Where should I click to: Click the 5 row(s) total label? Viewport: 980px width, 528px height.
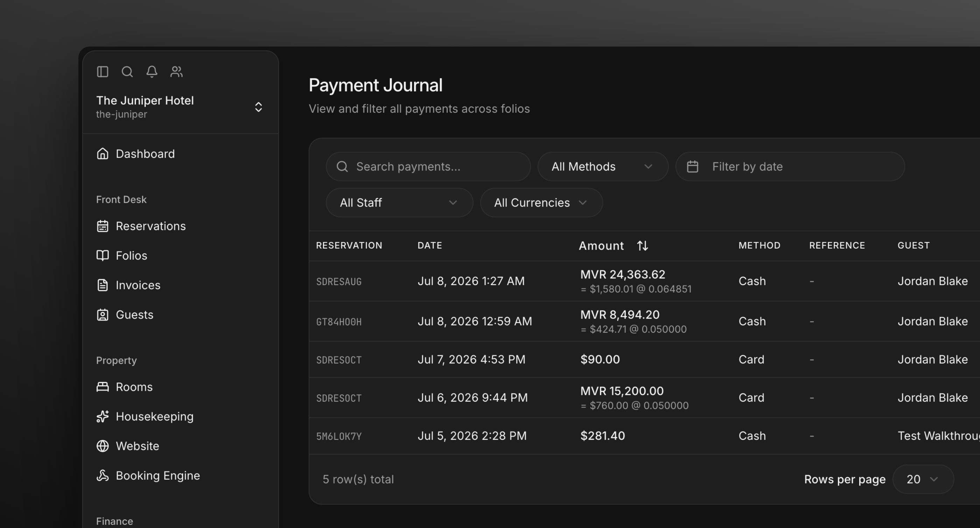click(358, 479)
